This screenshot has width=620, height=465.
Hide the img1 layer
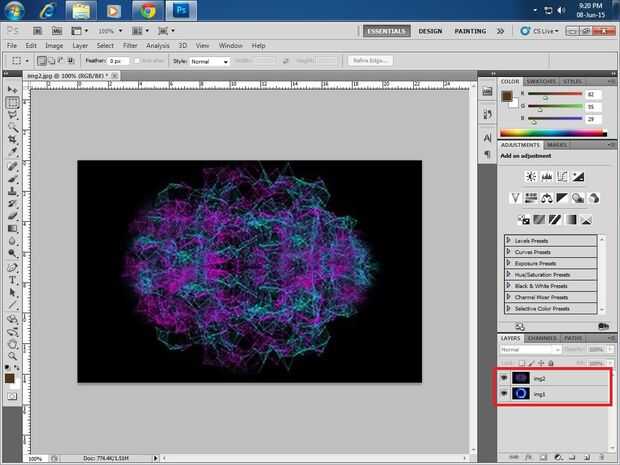504,395
